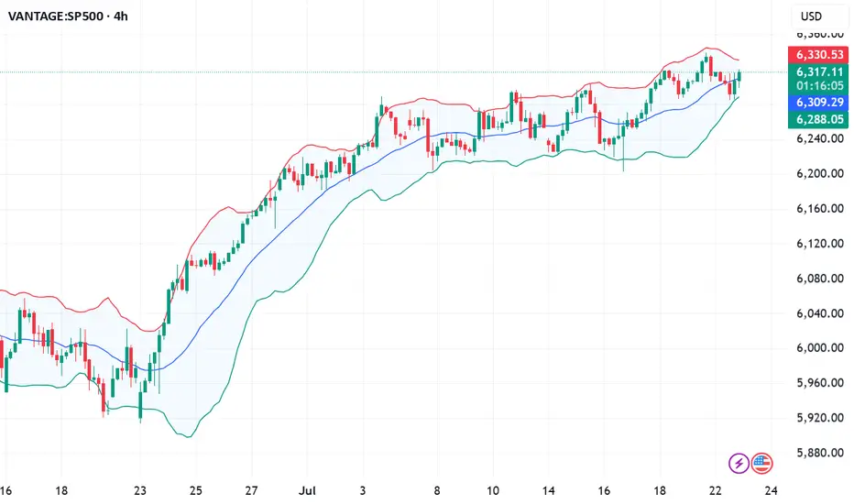
Task: Click the green 6,288.05 lower band label
Action: (818, 119)
